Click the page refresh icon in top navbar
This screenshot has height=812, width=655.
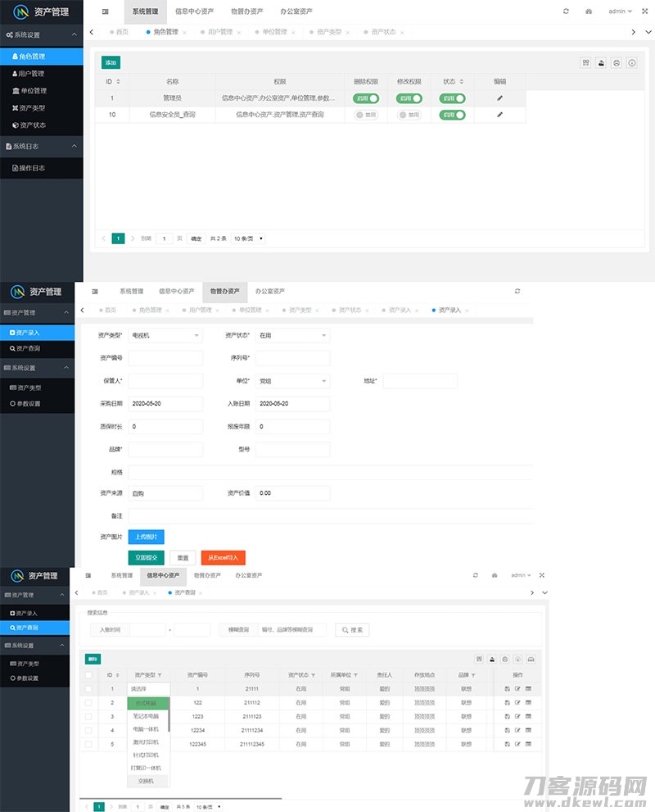click(564, 11)
